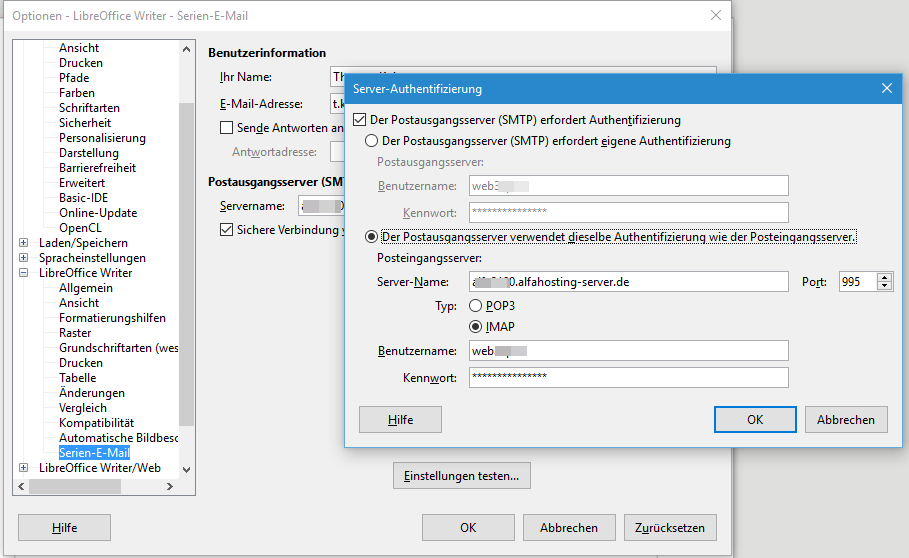Click the Servername field in Optionen
The height and width of the screenshot is (558, 909).
(x=322, y=206)
